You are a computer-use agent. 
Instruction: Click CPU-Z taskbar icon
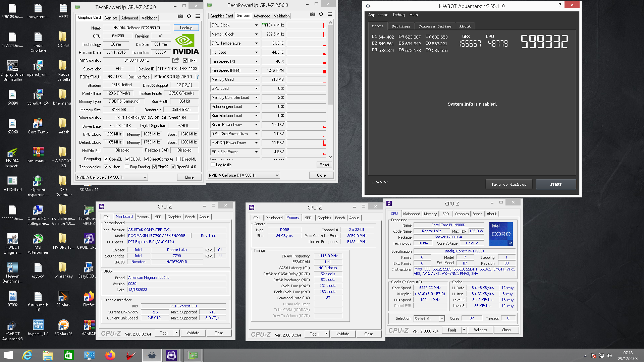coord(171,355)
